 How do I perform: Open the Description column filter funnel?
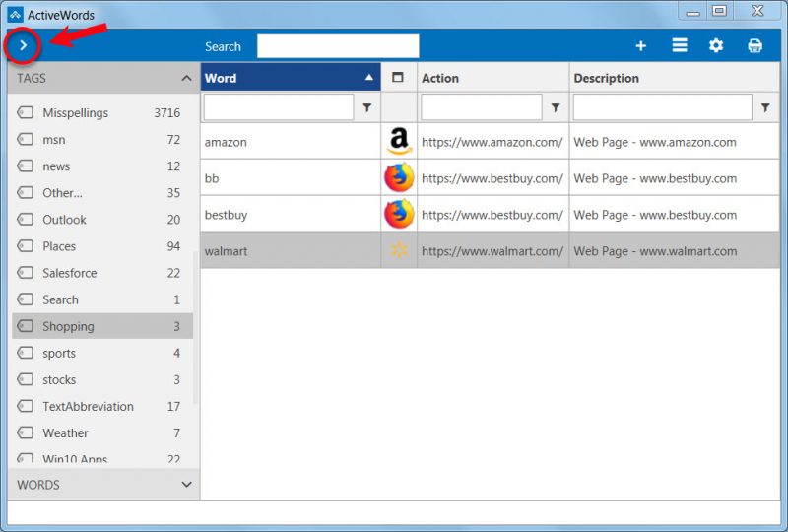pyautogui.click(x=765, y=107)
